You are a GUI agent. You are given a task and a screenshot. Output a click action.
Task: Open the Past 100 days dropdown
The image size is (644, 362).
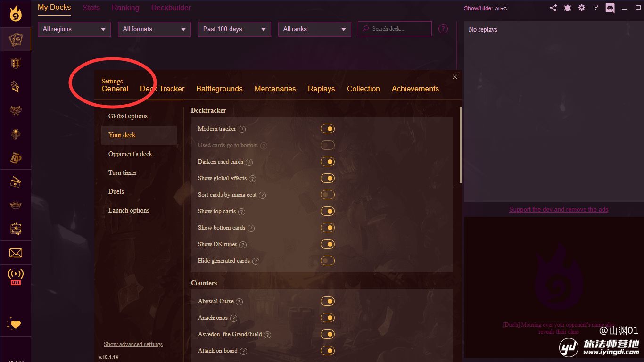pos(234,29)
